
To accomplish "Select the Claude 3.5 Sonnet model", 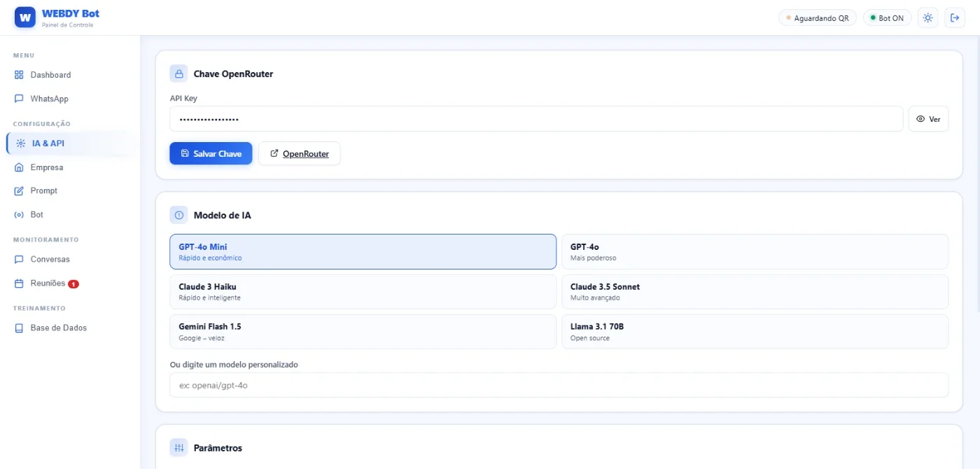I will coord(755,292).
